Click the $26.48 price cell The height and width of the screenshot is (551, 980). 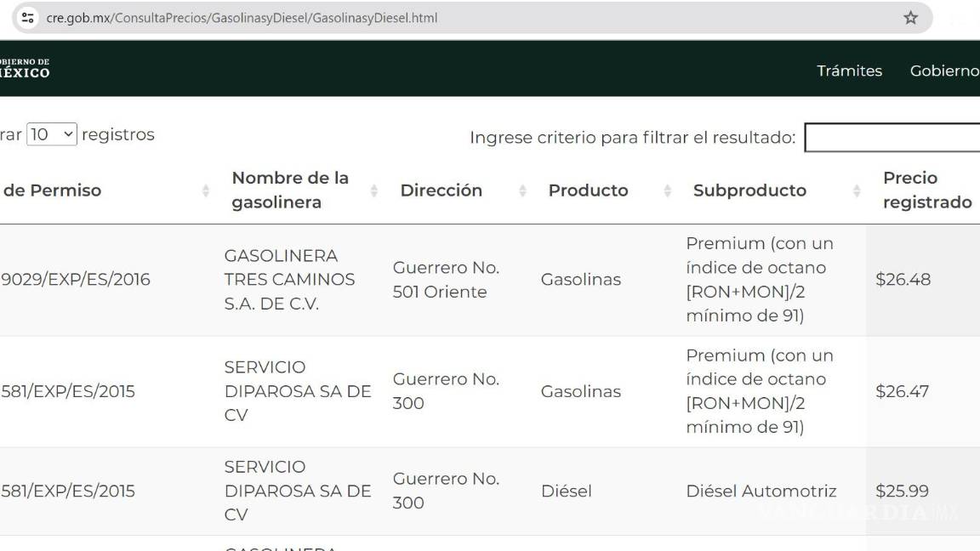coord(903,280)
